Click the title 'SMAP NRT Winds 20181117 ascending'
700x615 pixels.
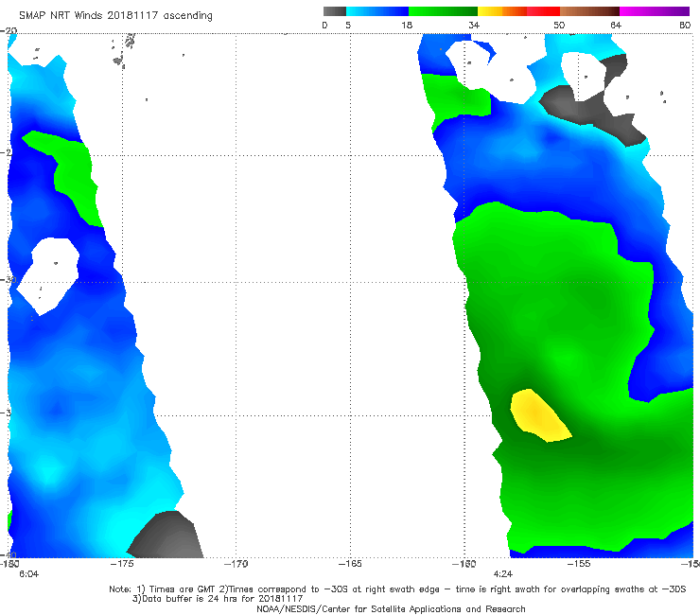point(115,15)
